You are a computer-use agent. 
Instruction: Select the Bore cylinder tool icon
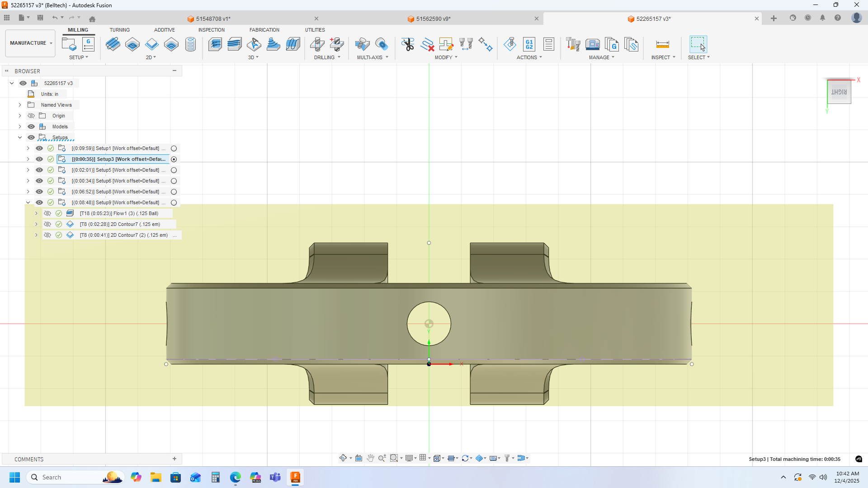point(191,44)
